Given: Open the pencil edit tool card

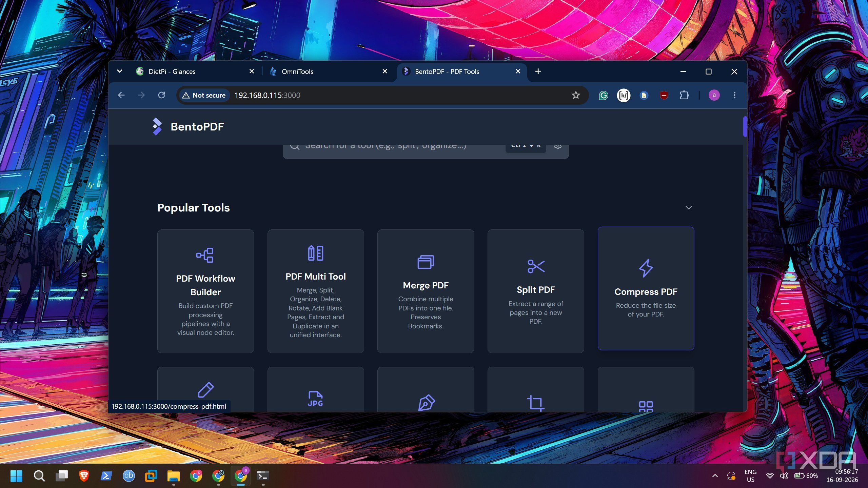Looking at the screenshot, I should pyautogui.click(x=205, y=389).
